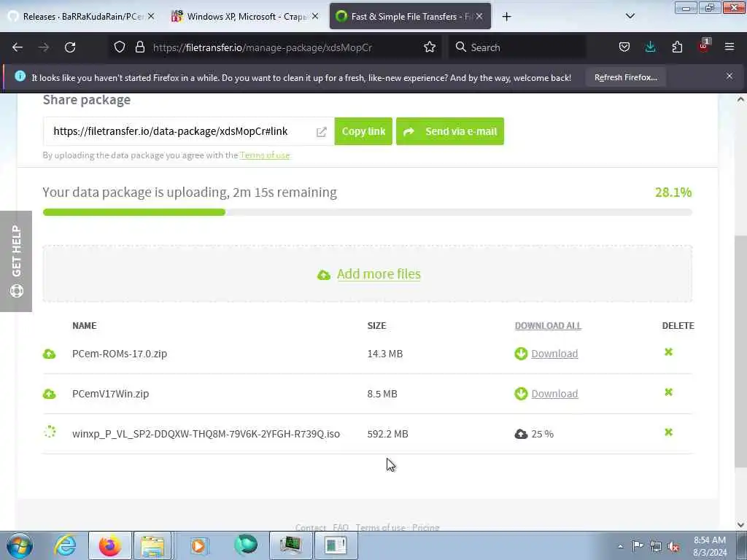Reload the current page
Viewport: 747px width, 560px height.
pyautogui.click(x=70, y=47)
